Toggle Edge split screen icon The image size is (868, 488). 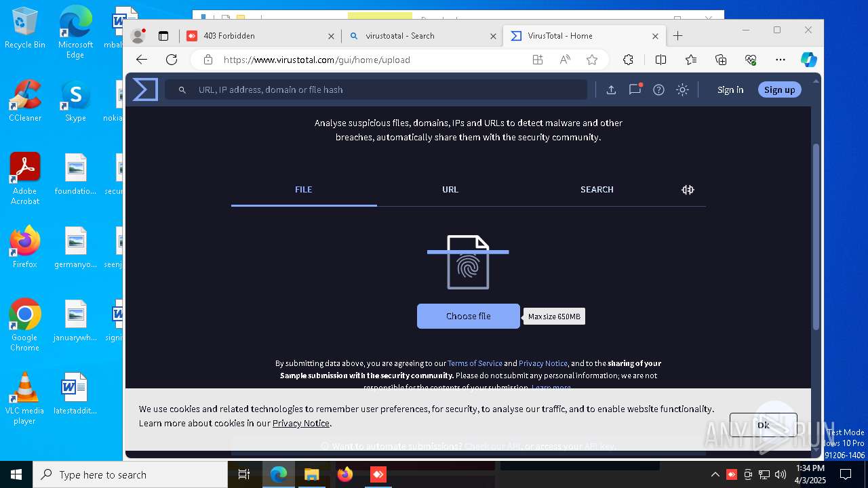coord(660,60)
